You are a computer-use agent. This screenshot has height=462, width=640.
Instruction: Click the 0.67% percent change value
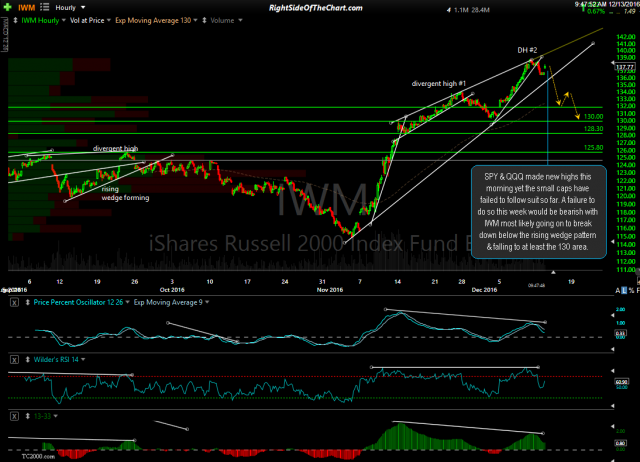596,11
